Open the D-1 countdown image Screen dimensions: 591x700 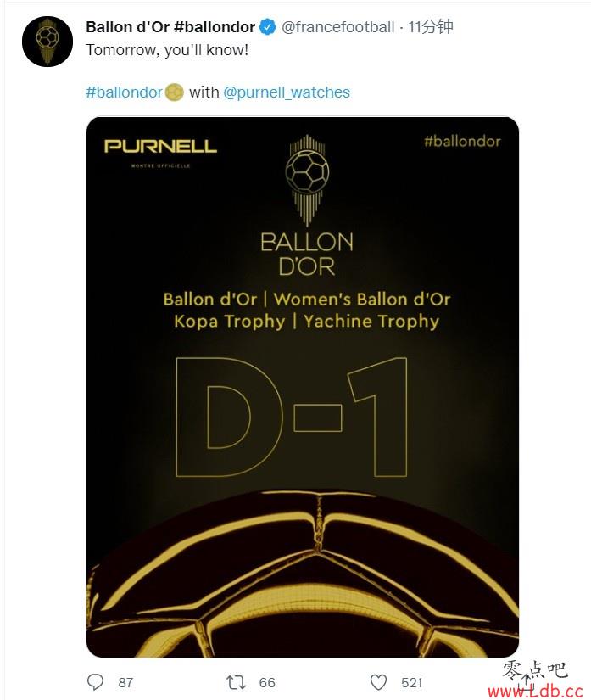(303, 387)
